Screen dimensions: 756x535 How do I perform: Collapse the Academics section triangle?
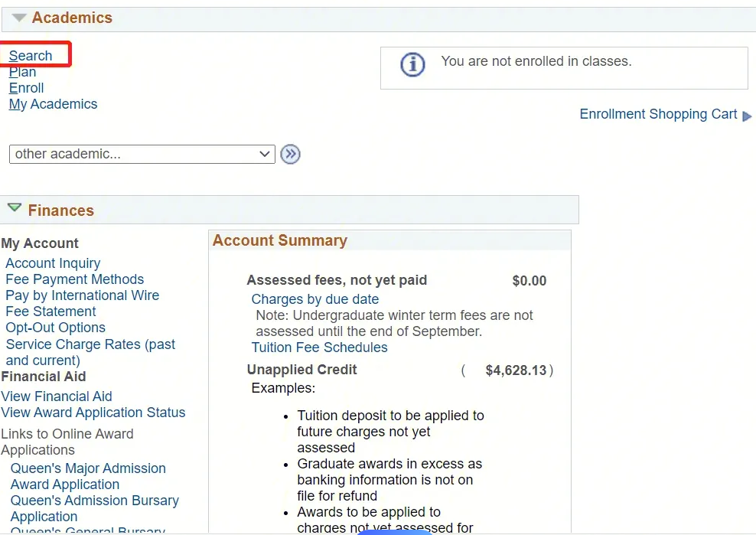pyautogui.click(x=19, y=18)
